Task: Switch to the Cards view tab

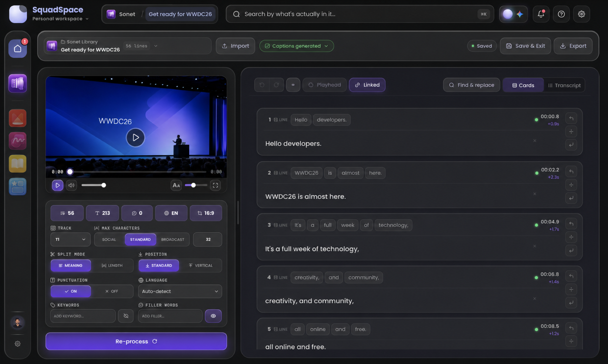Action: (523, 85)
